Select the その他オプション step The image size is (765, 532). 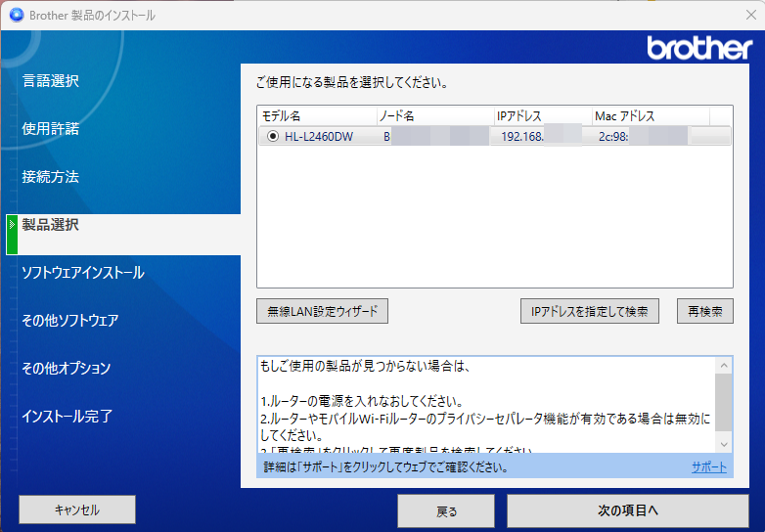pos(67,368)
